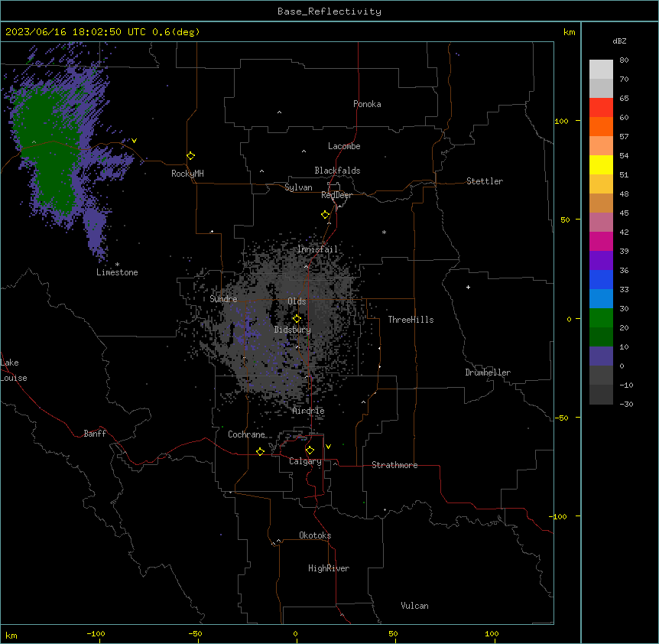Select the light gray 80 dBZ swatch

coord(601,70)
